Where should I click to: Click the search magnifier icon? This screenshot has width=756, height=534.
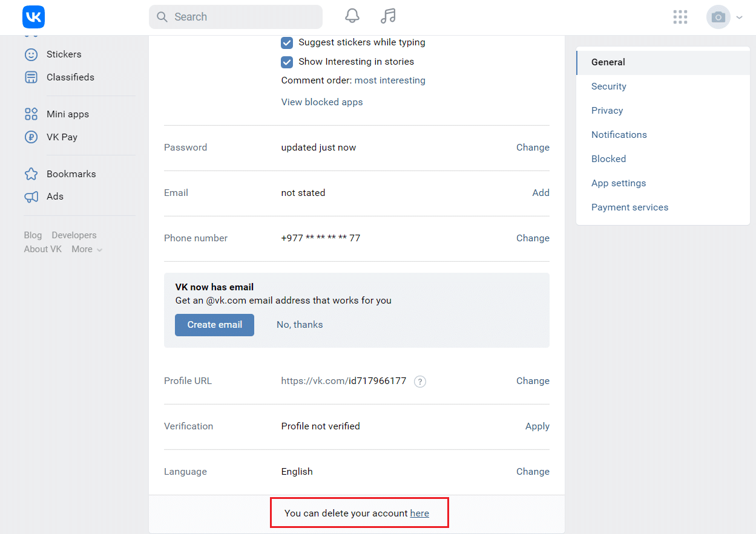click(x=162, y=17)
